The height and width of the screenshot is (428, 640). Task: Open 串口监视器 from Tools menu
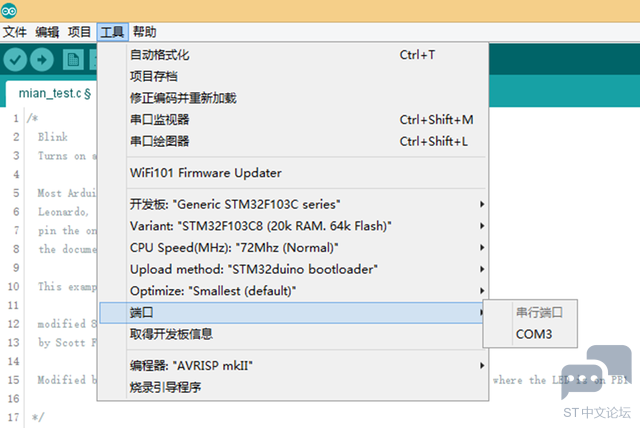pos(293,120)
